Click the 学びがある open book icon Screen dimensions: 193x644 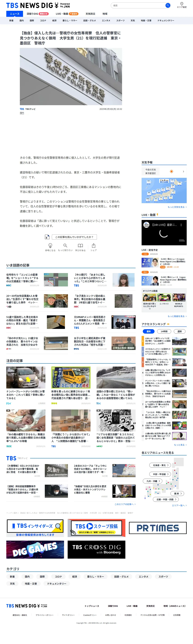coord(80,245)
